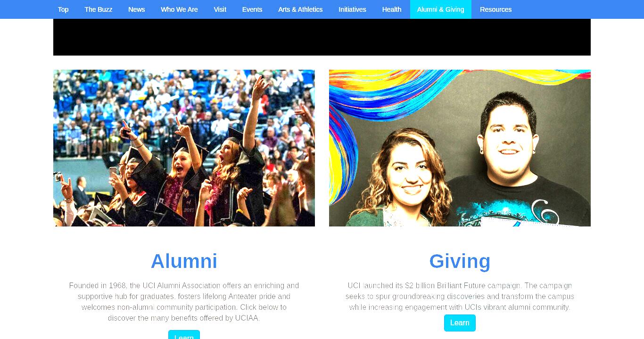Go to the Health section
This screenshot has height=339, width=644.
tap(392, 9)
